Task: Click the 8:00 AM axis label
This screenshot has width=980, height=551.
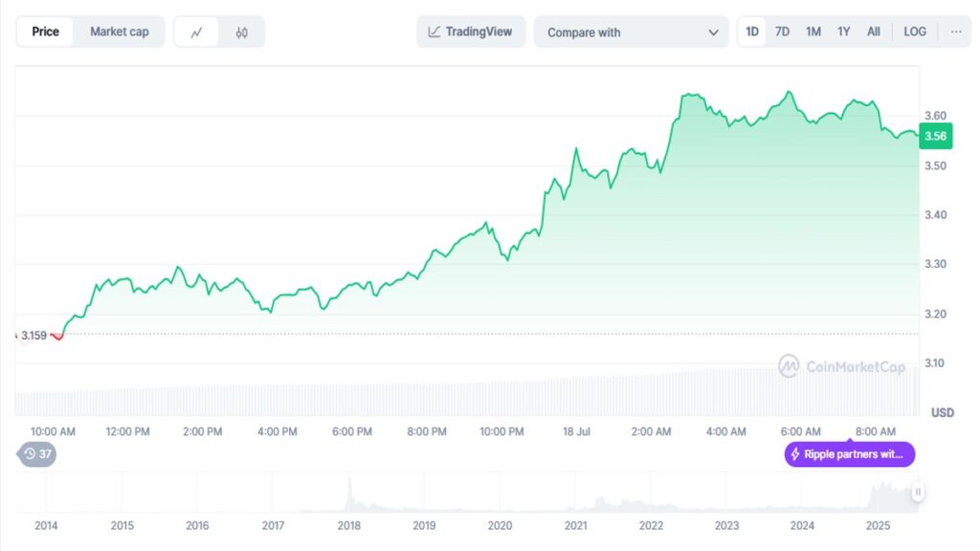Action: coord(875,431)
